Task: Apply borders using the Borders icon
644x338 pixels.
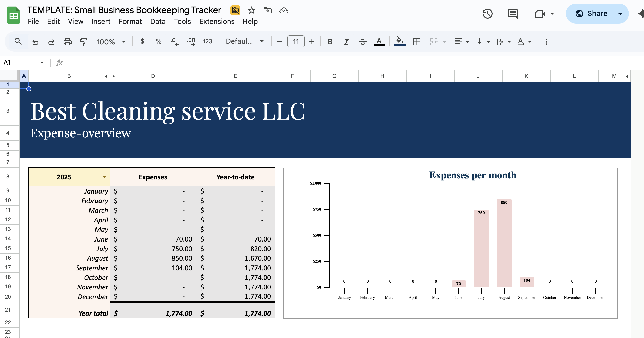Action: tap(417, 41)
